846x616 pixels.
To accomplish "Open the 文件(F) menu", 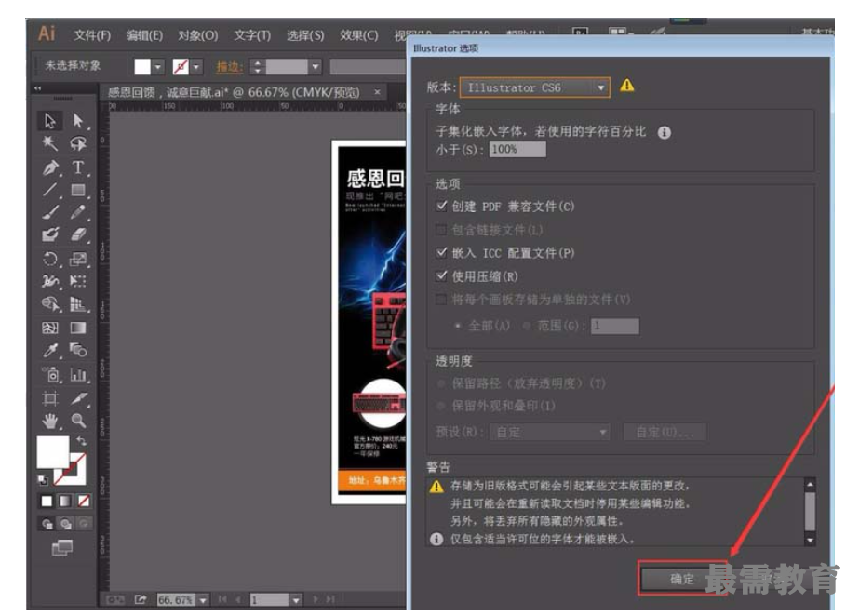I will 92,35.
